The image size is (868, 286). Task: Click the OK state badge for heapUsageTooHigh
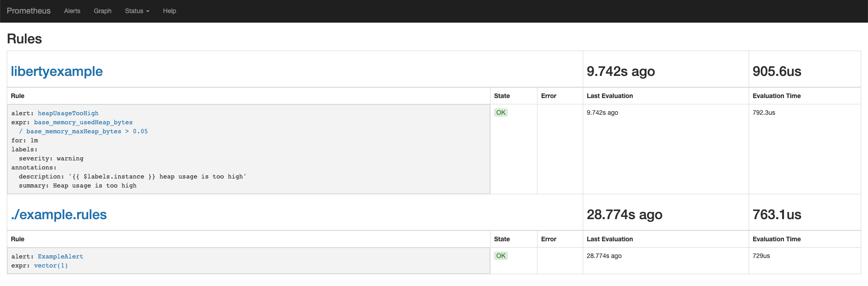pyautogui.click(x=501, y=113)
